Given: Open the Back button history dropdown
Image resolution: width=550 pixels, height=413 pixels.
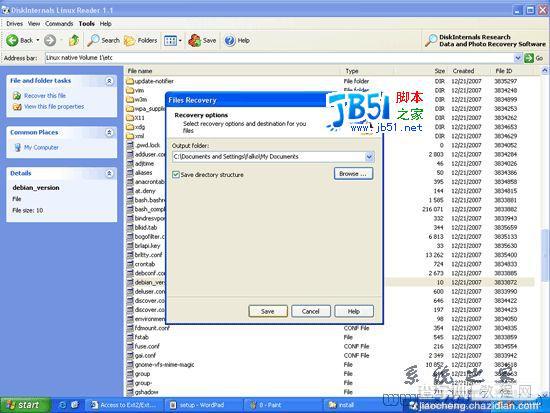Looking at the screenshot, I should pos(38,41).
